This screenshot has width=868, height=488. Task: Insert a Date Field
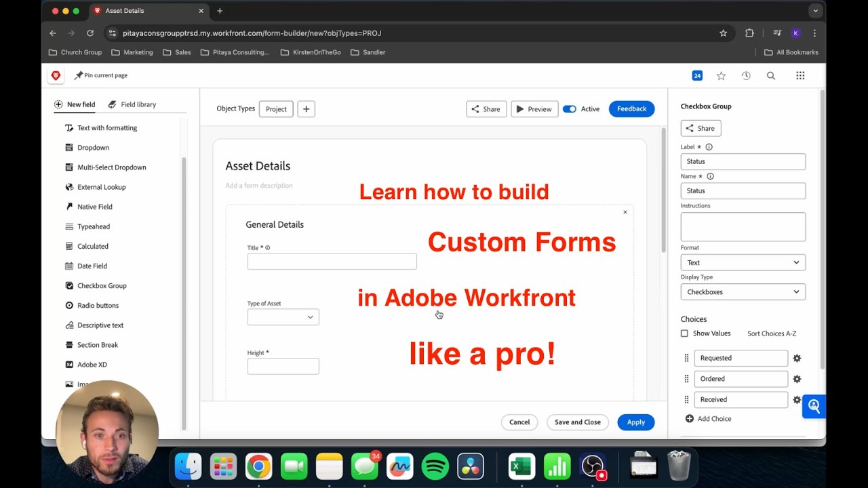coord(85,266)
